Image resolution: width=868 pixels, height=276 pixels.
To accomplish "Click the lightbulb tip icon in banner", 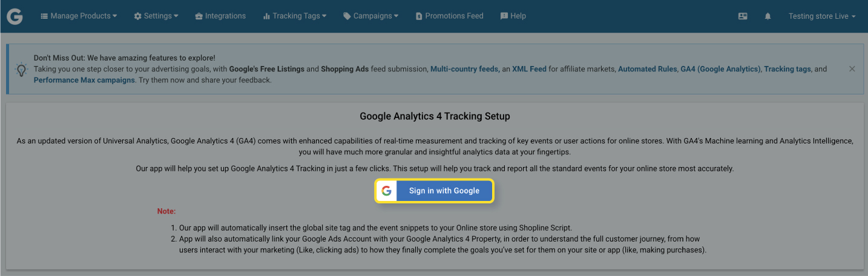I will pyautogui.click(x=21, y=69).
